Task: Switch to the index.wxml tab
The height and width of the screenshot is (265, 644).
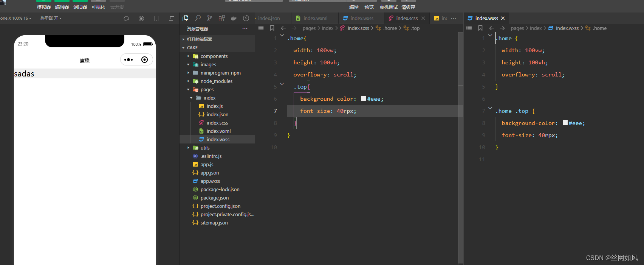Action: tap(315, 18)
